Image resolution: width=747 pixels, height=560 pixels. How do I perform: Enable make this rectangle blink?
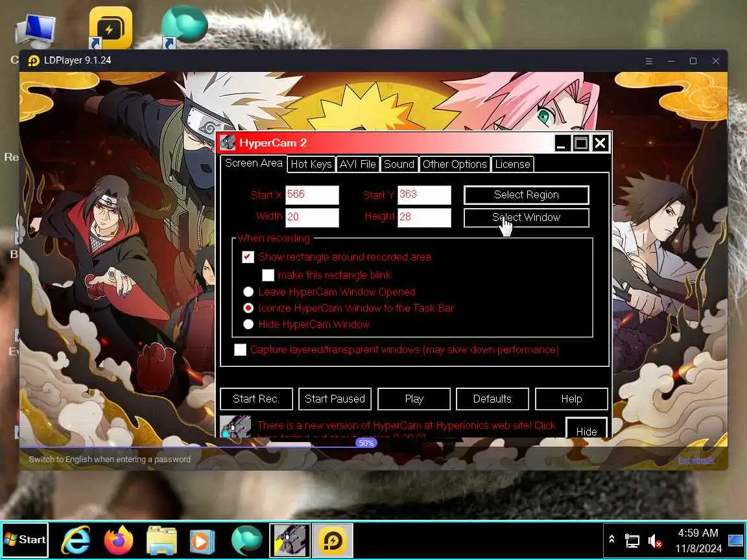pos(268,275)
